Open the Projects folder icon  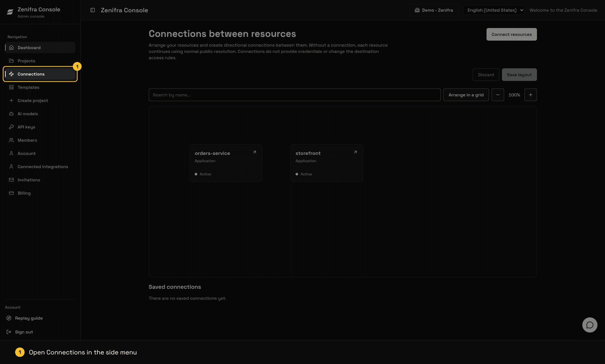[x=11, y=61]
